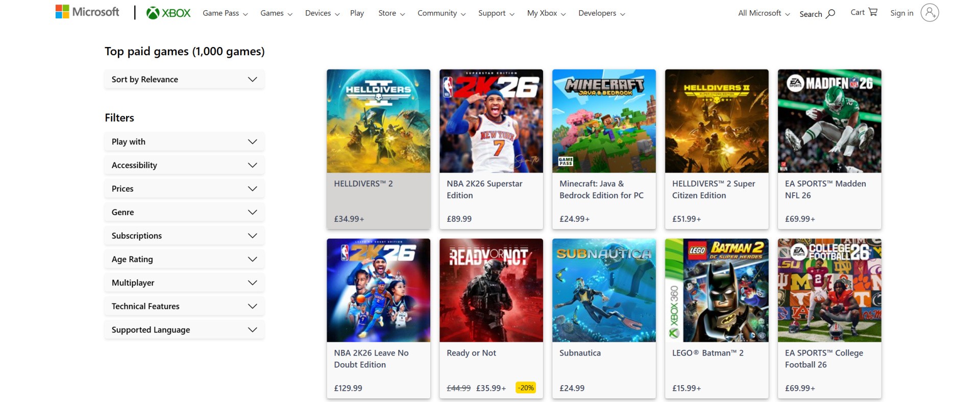
Task: Expand the Supported Language filter
Action: click(184, 329)
